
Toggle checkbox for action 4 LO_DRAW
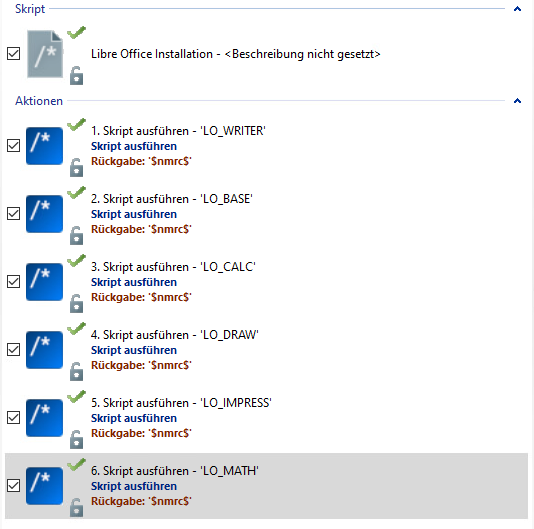click(14, 349)
